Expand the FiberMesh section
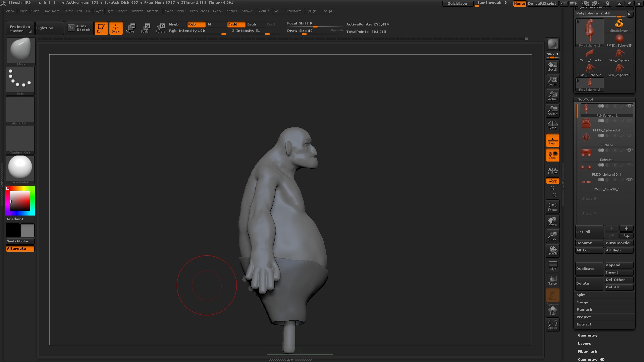 tap(587, 351)
